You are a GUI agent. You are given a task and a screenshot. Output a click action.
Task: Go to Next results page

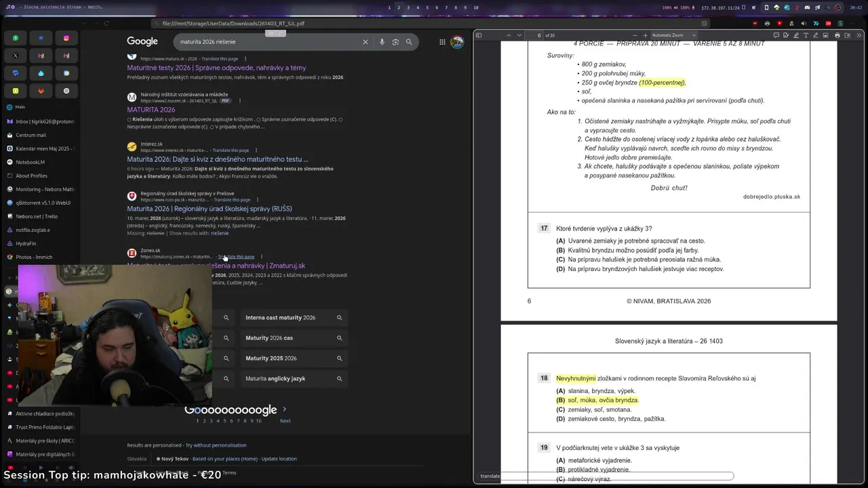point(285,421)
